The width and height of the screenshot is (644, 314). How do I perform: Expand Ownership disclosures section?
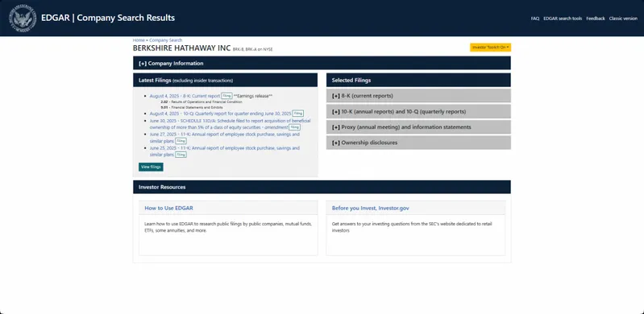tap(418, 143)
